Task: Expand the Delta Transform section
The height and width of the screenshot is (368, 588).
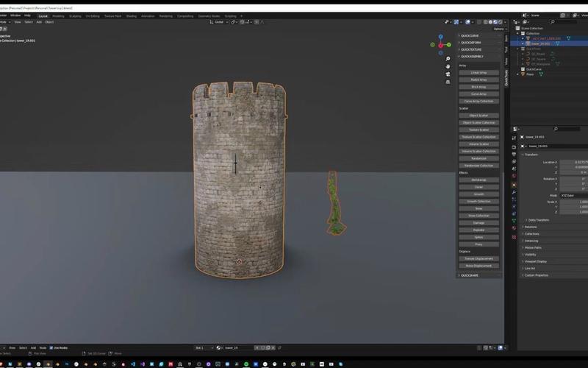Action: [538, 220]
